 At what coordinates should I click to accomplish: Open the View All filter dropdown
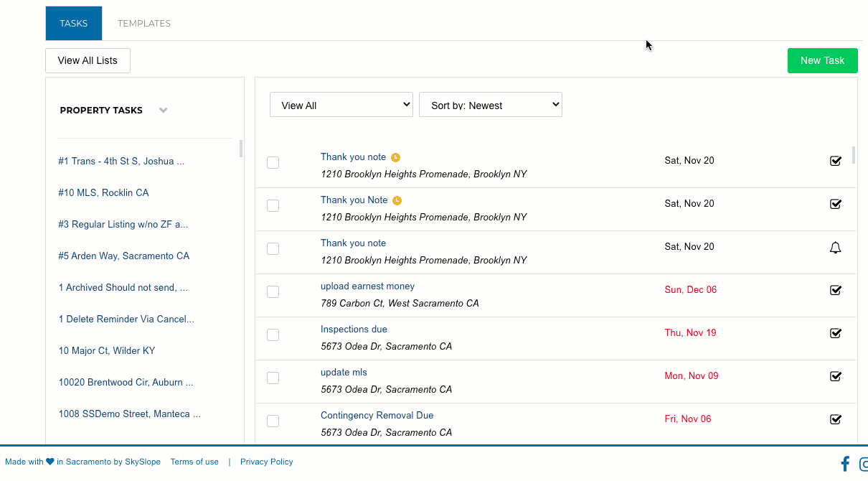pos(341,105)
